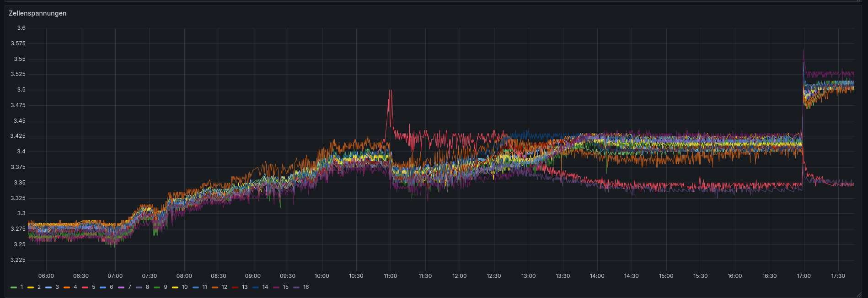Toggle series 1 in the legend
This screenshot has height=298, width=868.
pyautogui.click(x=21, y=287)
